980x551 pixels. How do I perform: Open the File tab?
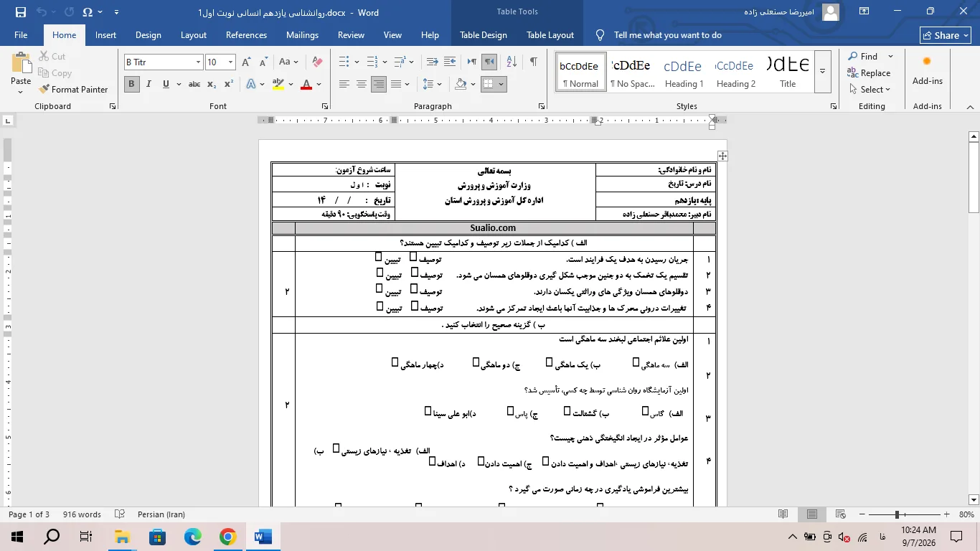21,35
